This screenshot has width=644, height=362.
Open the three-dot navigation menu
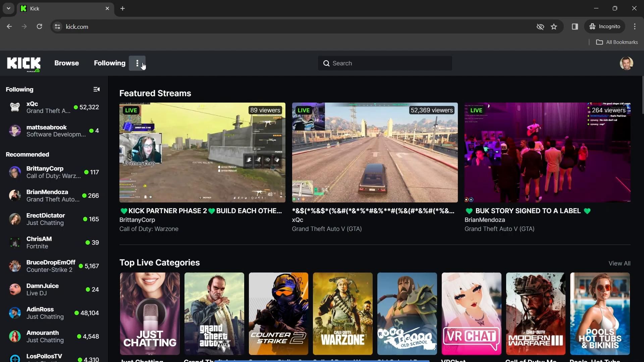click(137, 63)
